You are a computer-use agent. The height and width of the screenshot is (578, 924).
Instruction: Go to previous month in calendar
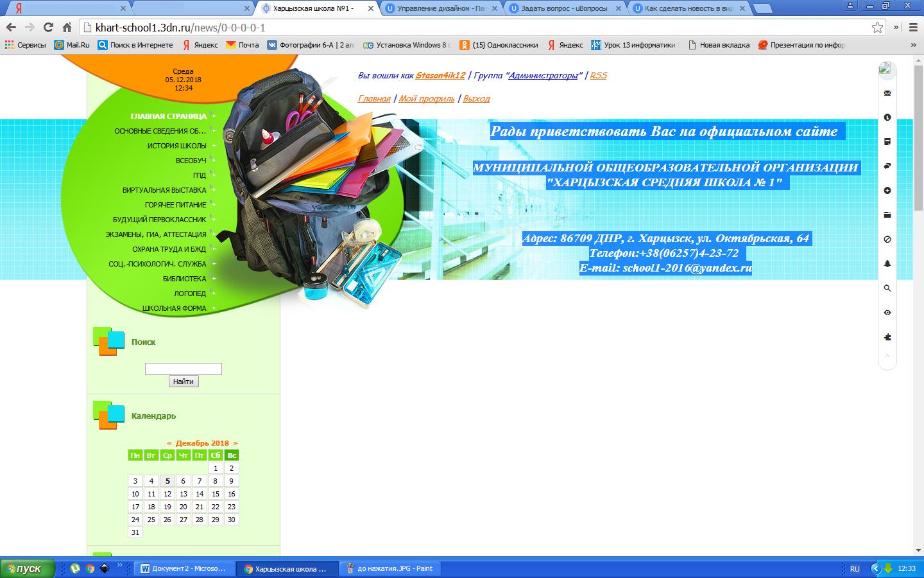[x=169, y=443]
